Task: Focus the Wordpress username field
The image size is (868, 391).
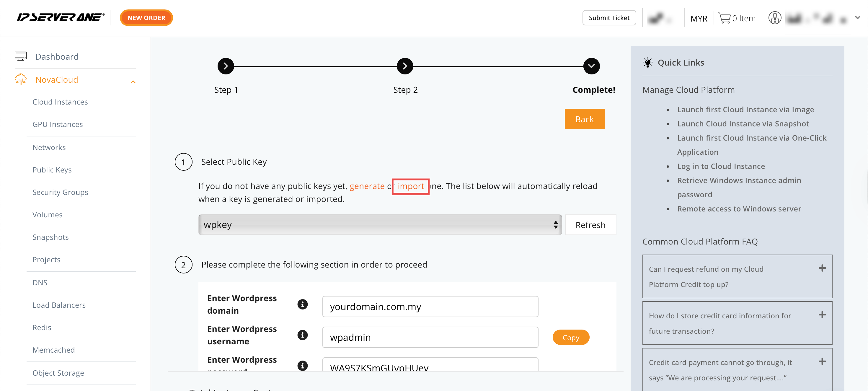Action: coord(430,337)
